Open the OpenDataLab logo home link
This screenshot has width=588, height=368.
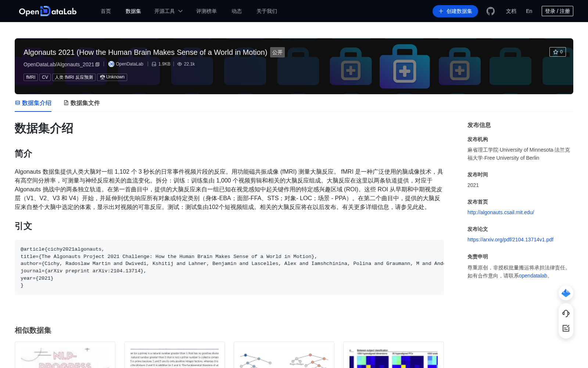click(x=48, y=11)
